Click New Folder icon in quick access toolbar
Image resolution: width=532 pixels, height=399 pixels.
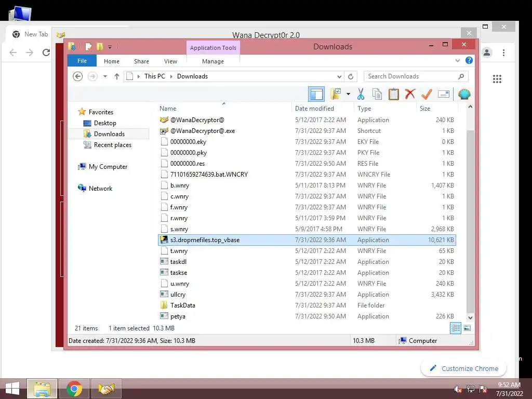(x=100, y=46)
